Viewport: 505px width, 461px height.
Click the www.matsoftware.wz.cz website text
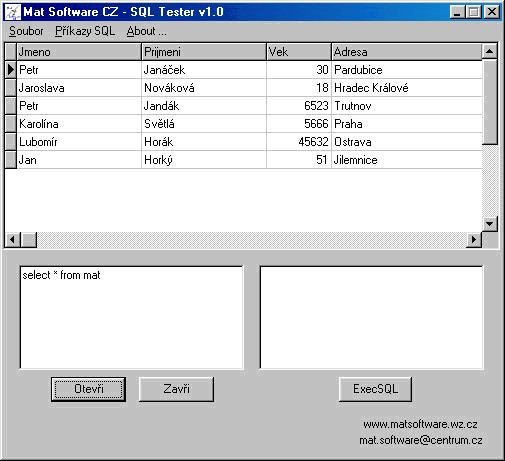[x=420, y=424]
